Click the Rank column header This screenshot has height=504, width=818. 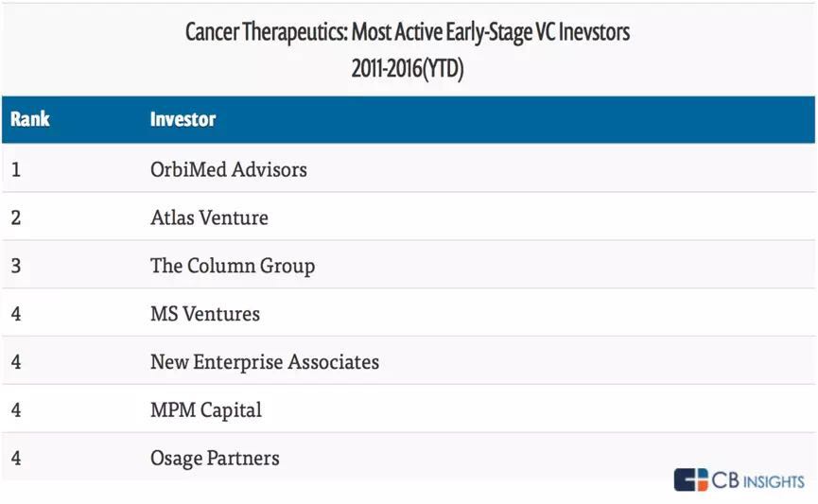(30, 120)
